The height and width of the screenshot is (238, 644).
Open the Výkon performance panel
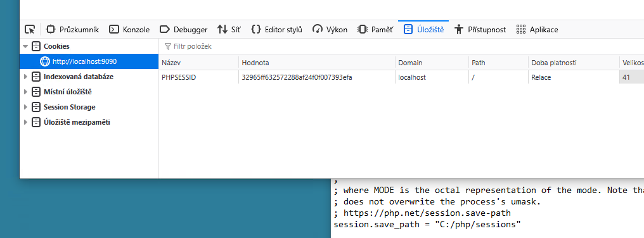click(330, 30)
